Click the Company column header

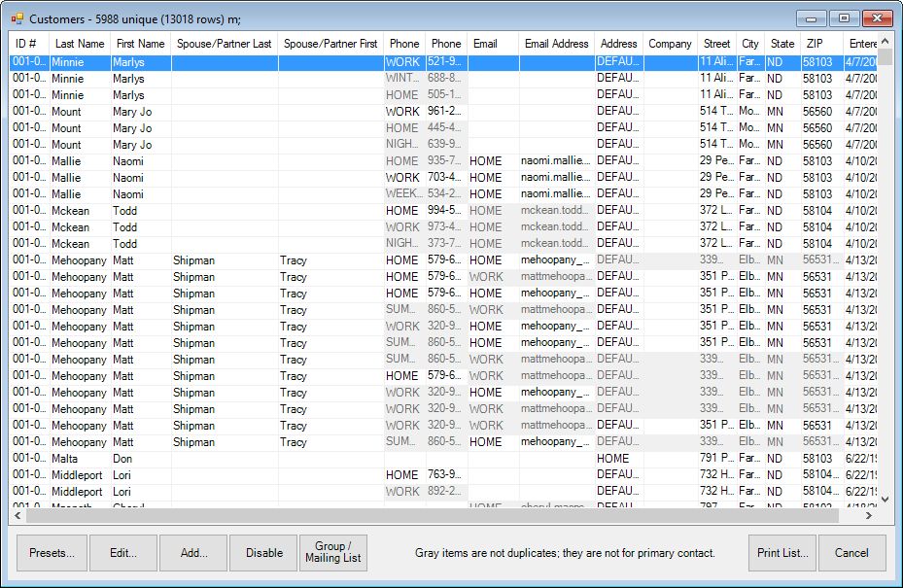coord(671,44)
